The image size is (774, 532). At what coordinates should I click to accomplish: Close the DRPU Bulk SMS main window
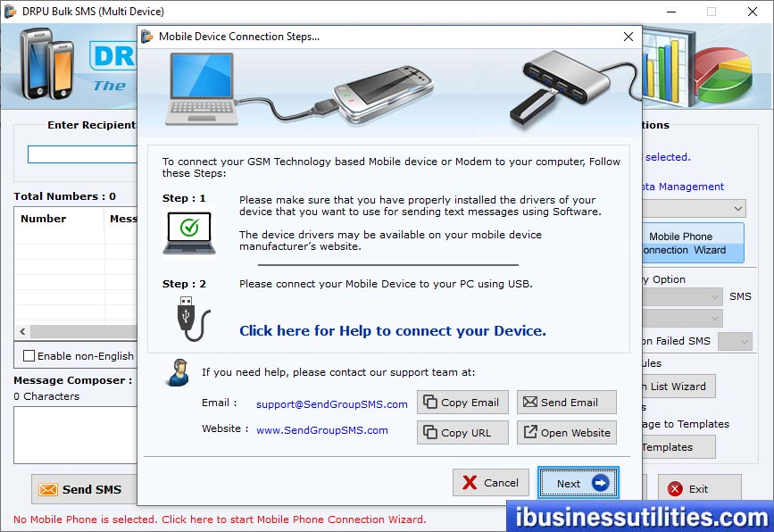point(753,12)
